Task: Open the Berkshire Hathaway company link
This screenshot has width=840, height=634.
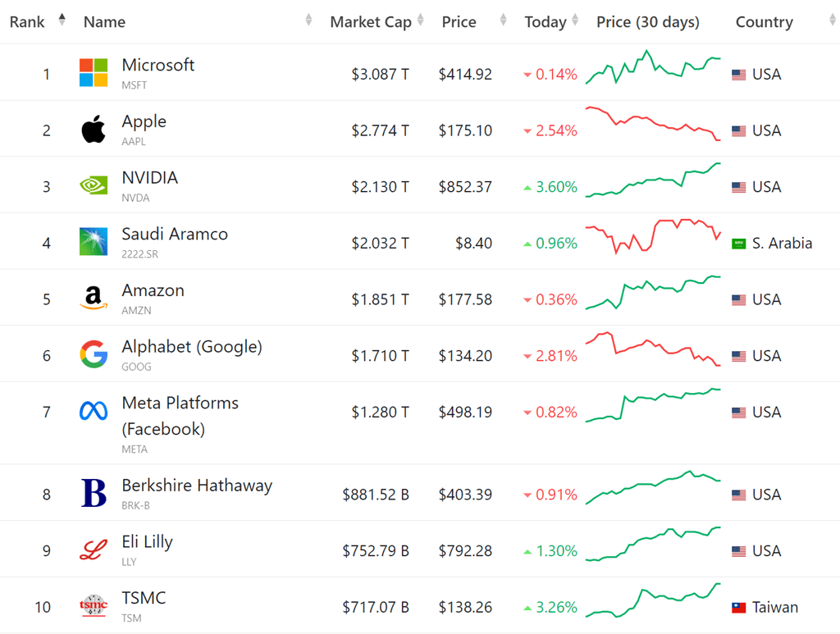Action: point(197,486)
